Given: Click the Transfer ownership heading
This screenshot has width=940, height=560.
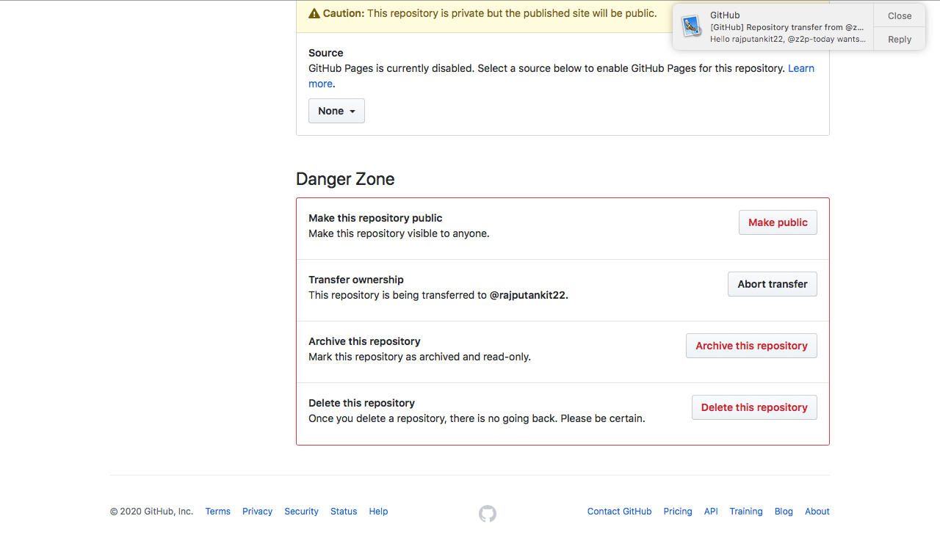Looking at the screenshot, I should (x=356, y=280).
